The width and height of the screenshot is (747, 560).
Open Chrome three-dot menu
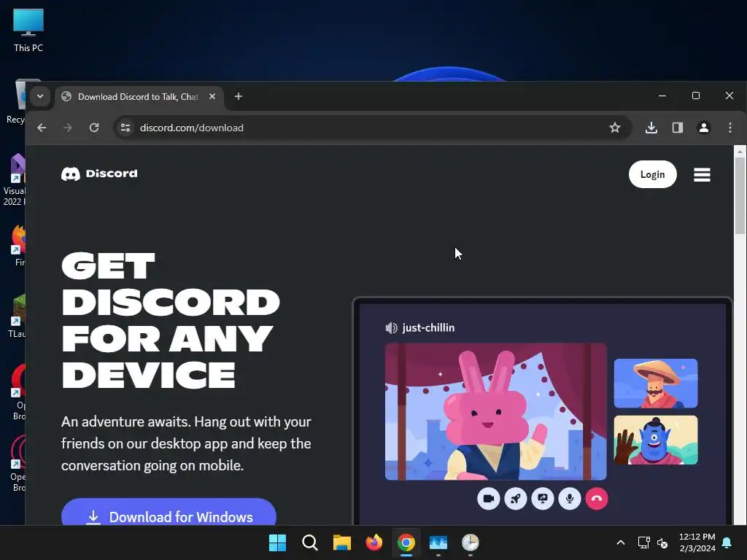pyautogui.click(x=729, y=128)
